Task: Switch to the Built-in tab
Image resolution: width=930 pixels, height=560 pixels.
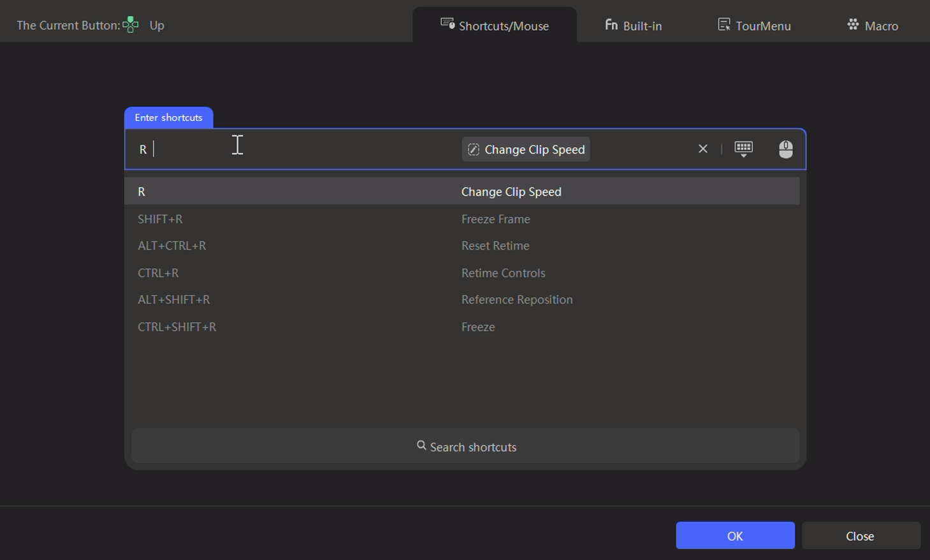Action: point(633,25)
